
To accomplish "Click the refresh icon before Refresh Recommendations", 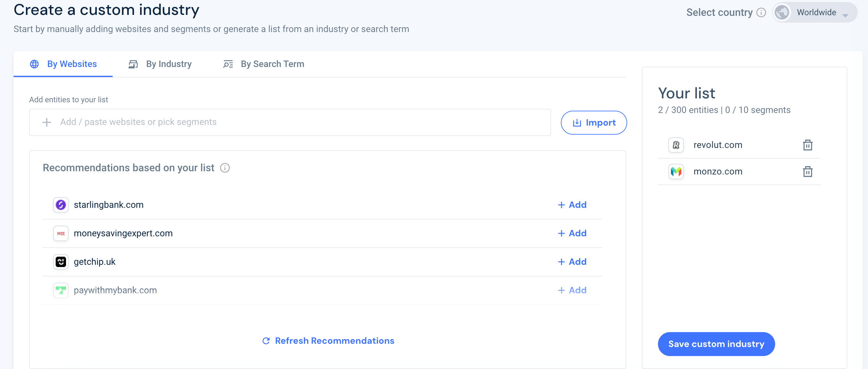I will point(266,341).
